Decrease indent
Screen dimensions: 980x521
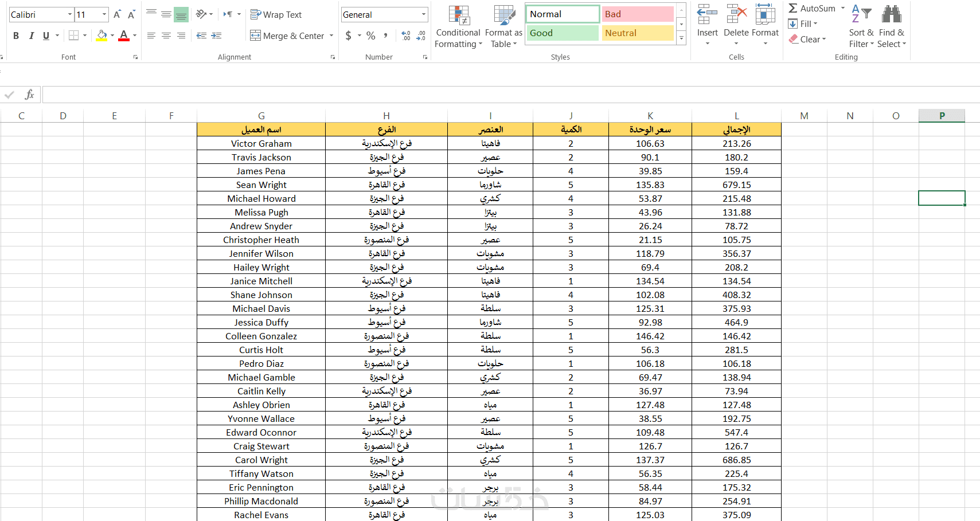pyautogui.click(x=201, y=36)
